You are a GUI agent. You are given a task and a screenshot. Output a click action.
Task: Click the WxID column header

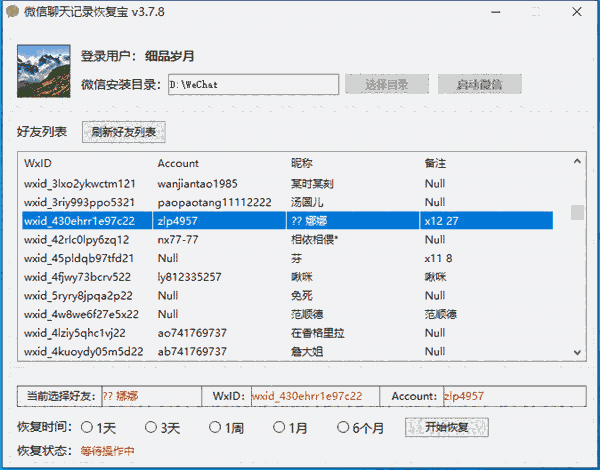(38, 163)
